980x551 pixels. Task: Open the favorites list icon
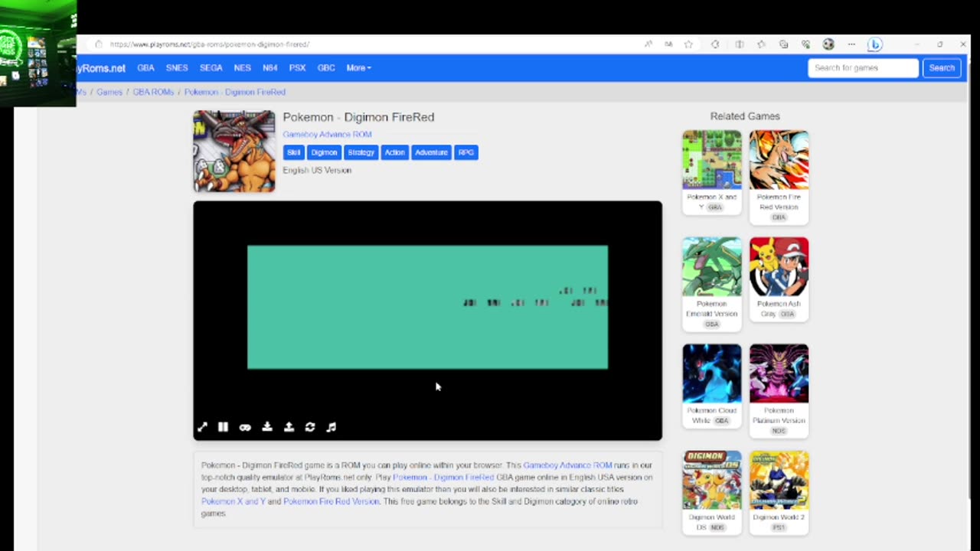click(761, 44)
